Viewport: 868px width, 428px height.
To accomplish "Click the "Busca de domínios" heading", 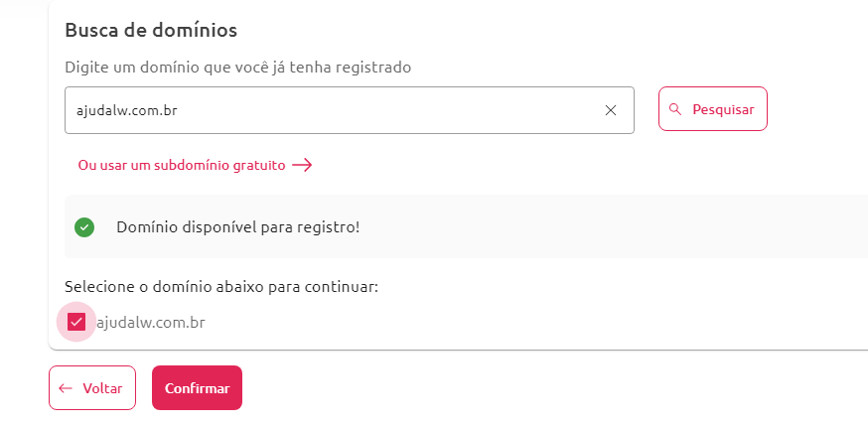I will coord(151,30).
